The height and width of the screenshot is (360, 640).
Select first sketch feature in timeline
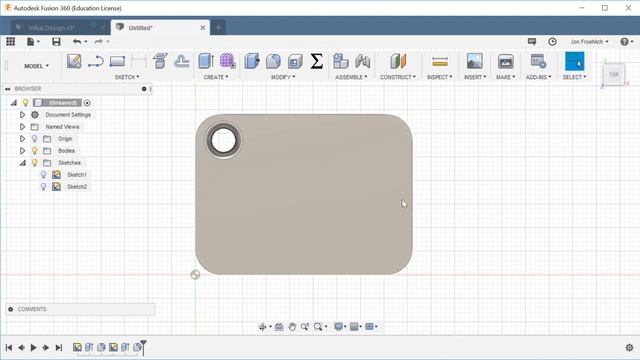pos(77,347)
